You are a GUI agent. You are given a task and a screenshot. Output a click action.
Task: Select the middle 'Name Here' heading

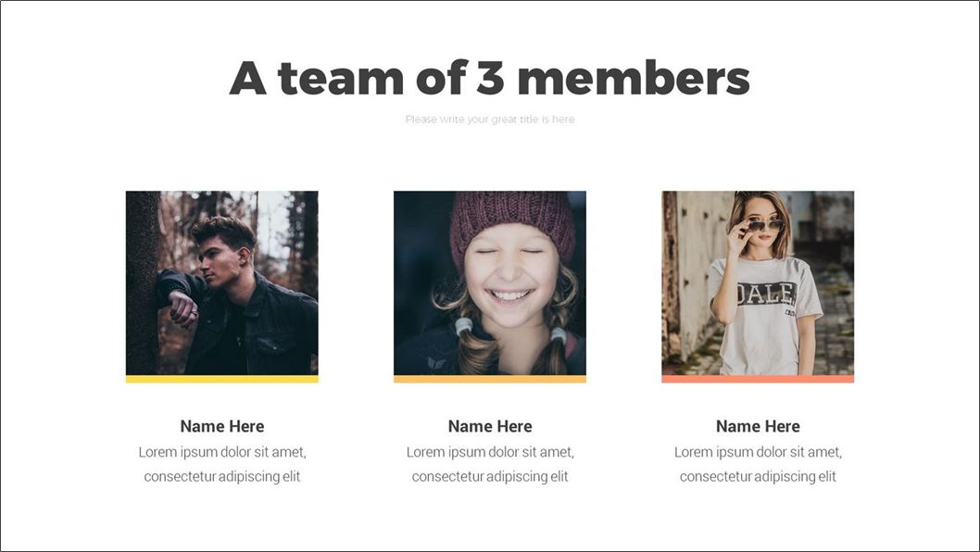(x=490, y=426)
